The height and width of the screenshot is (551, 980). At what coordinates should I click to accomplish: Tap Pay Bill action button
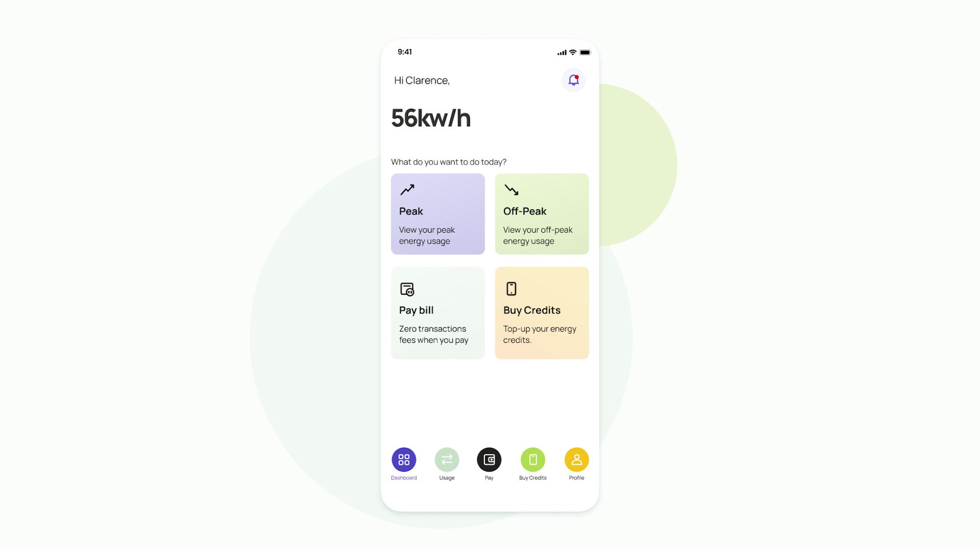click(x=438, y=312)
